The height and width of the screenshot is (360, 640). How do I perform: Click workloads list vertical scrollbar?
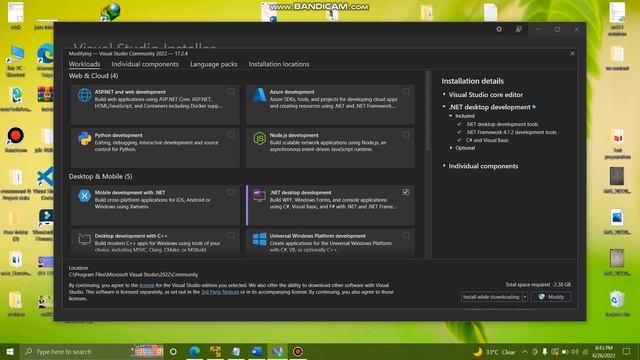[x=428, y=111]
